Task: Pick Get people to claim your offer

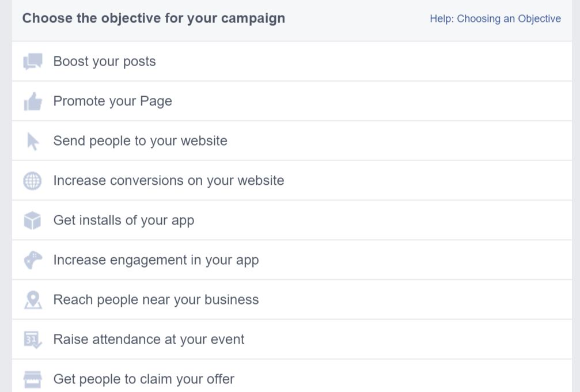Action: click(x=143, y=379)
